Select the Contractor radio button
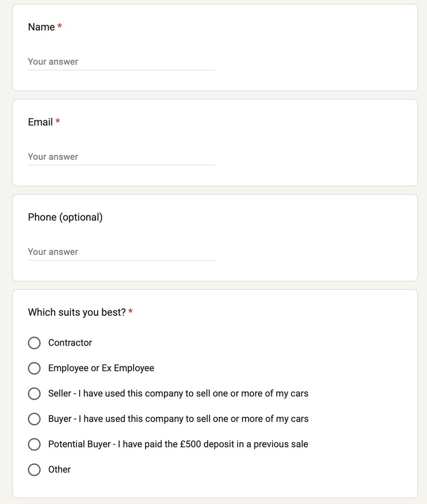The height and width of the screenshot is (504, 427). click(x=34, y=343)
